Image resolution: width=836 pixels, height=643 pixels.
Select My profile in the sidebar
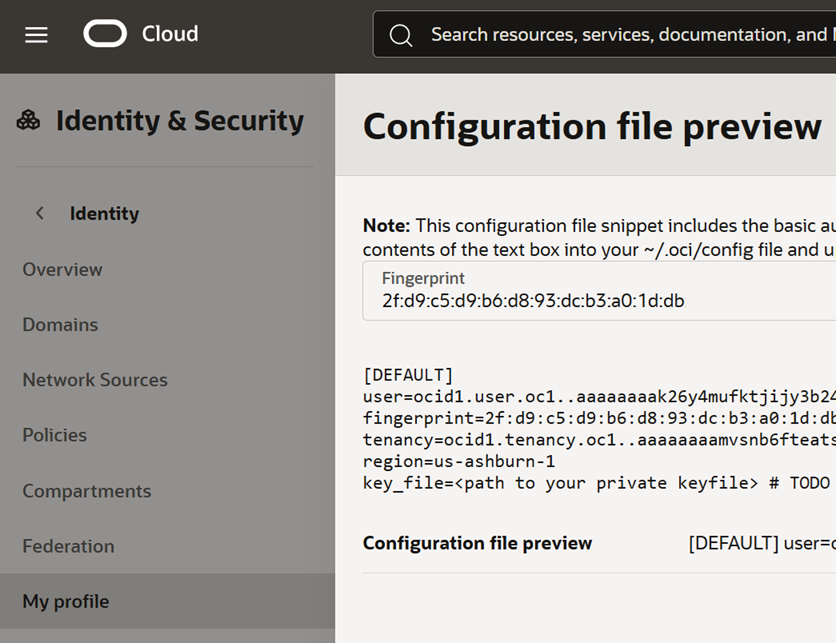[x=66, y=601]
